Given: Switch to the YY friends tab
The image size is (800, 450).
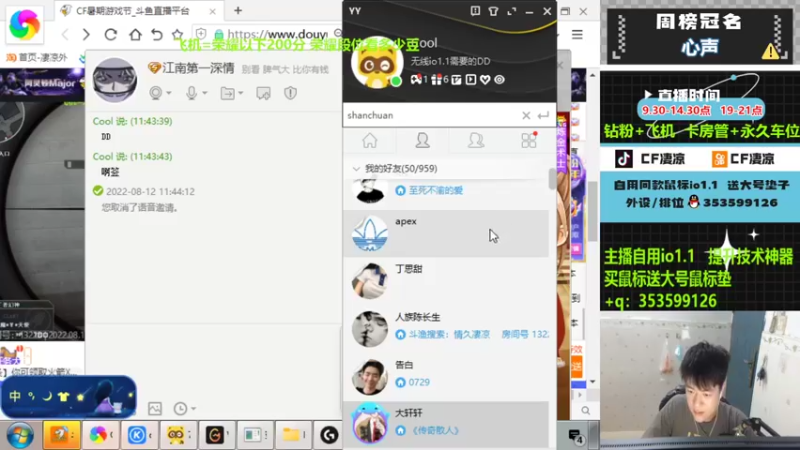Looking at the screenshot, I should pos(422,140).
